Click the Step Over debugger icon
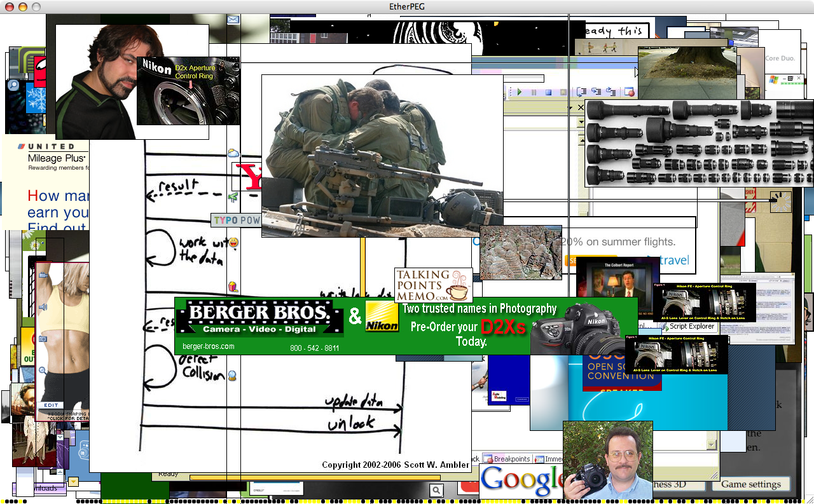This screenshot has width=814, height=504. tap(596, 92)
